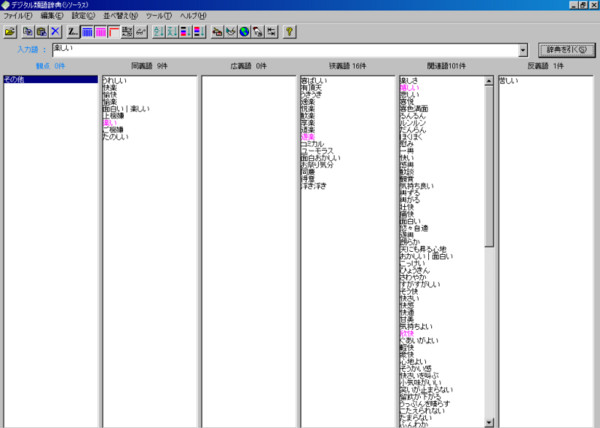This screenshot has width=600, height=428.
Task: Select related word ほくほく
Action: click(x=411, y=137)
